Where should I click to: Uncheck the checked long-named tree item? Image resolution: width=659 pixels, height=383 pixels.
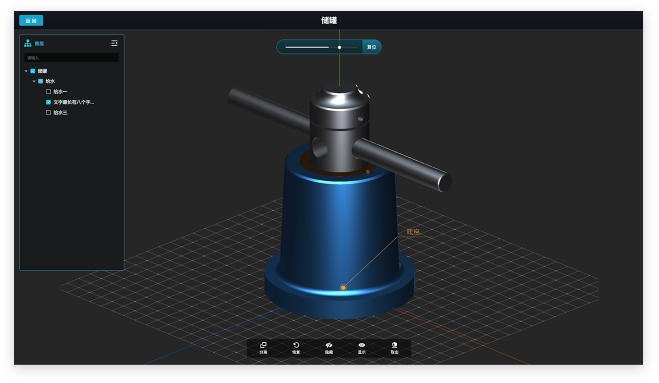[x=48, y=102]
